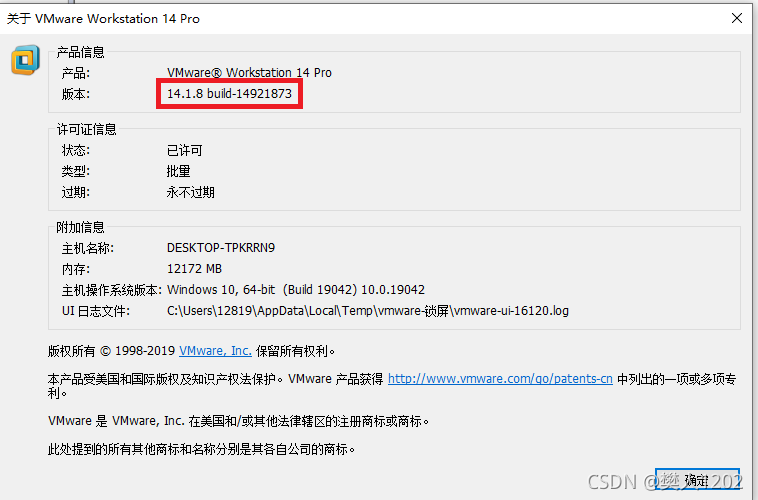Open the VMware, Inc. copyright link
This screenshot has height=500, width=758.
[x=215, y=351]
